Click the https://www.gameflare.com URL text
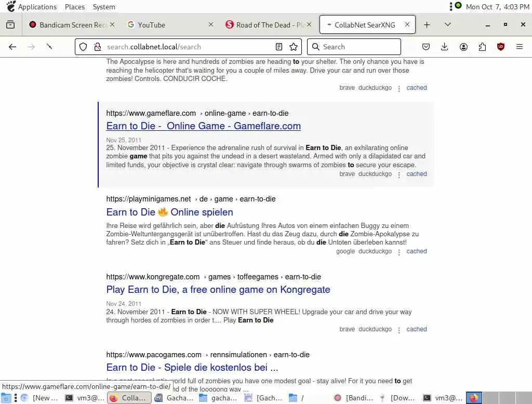This screenshot has height=404, width=532. point(151,113)
